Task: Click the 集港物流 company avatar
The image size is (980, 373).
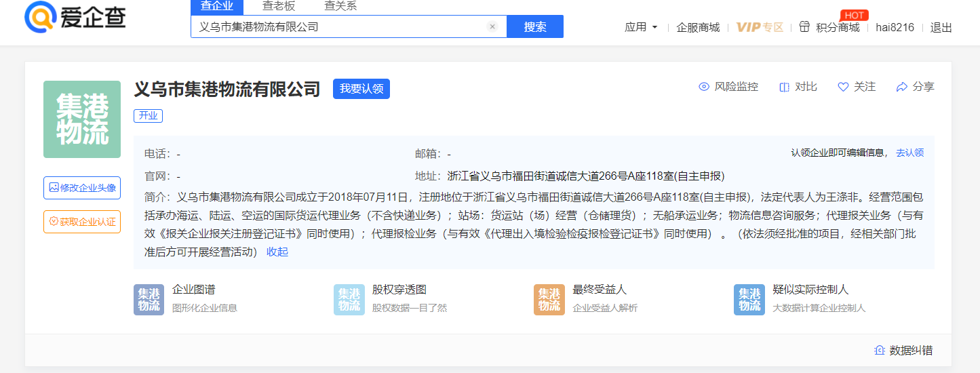Action: (x=82, y=119)
